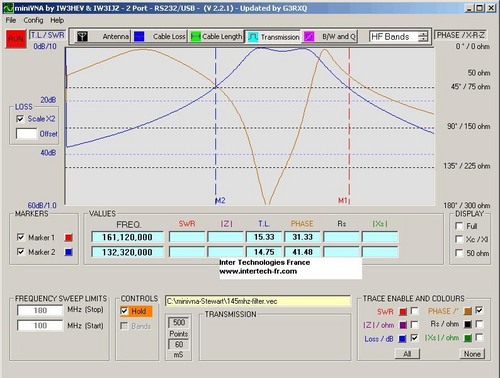Enable the Xc / Xl display checkbox
Screen dimensions: 500x378
[x=459, y=239]
